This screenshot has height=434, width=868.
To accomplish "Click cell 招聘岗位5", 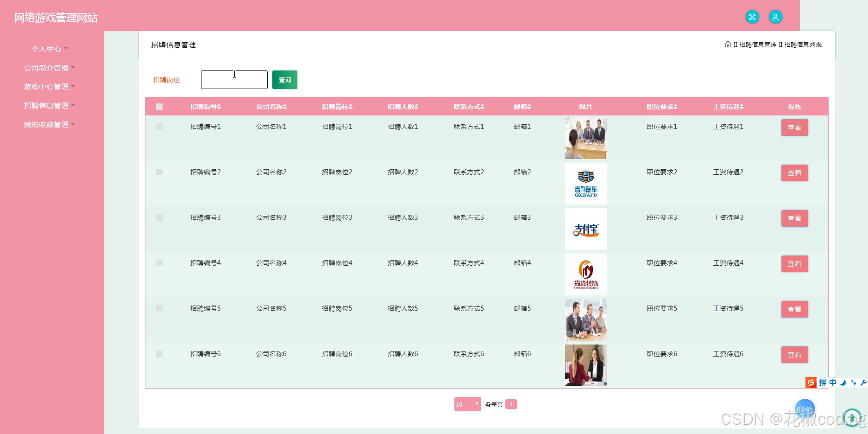I will [337, 308].
